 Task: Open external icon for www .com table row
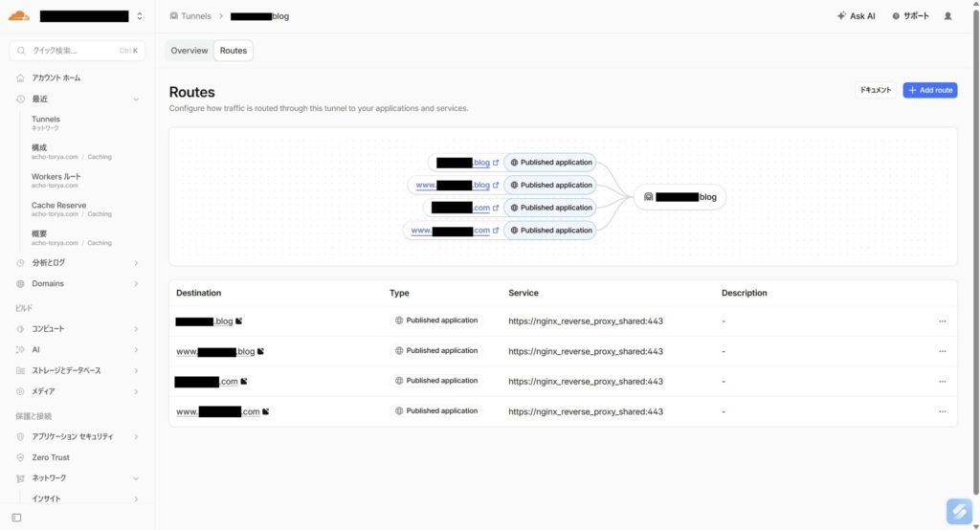click(x=266, y=412)
